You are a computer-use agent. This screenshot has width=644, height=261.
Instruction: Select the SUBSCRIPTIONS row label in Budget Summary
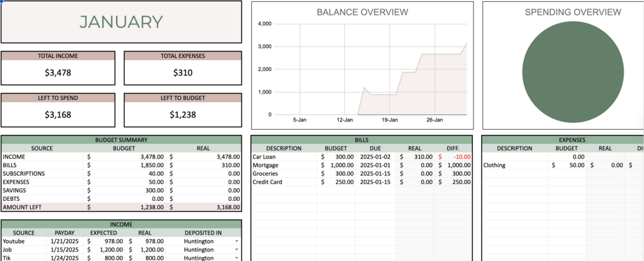[24, 173]
